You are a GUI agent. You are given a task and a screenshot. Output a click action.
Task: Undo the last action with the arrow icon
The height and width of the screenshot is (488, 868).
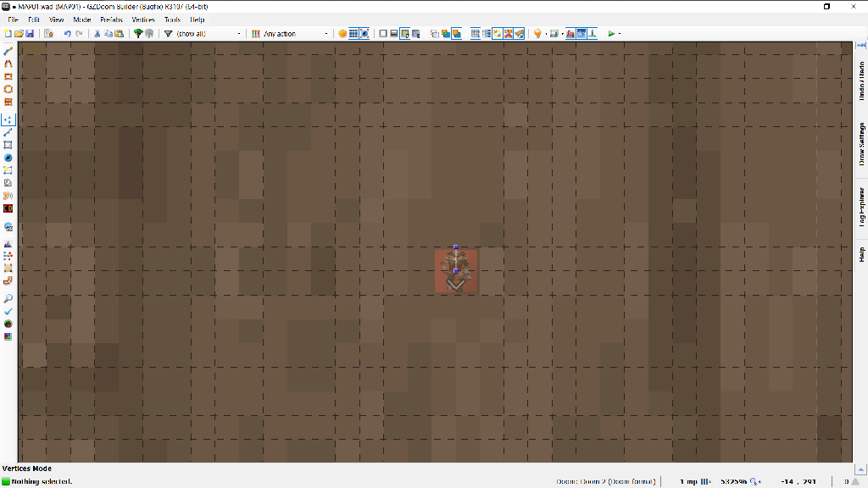[x=68, y=34]
